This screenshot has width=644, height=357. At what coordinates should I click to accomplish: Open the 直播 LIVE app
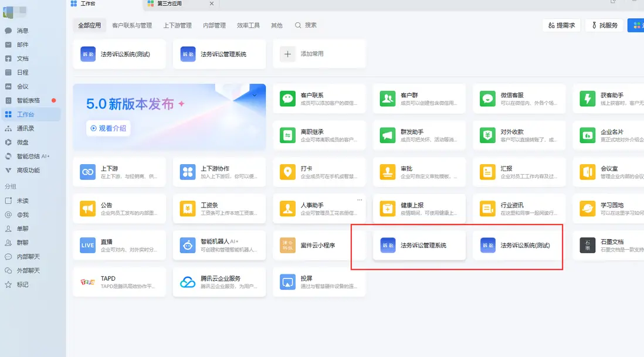(119, 246)
